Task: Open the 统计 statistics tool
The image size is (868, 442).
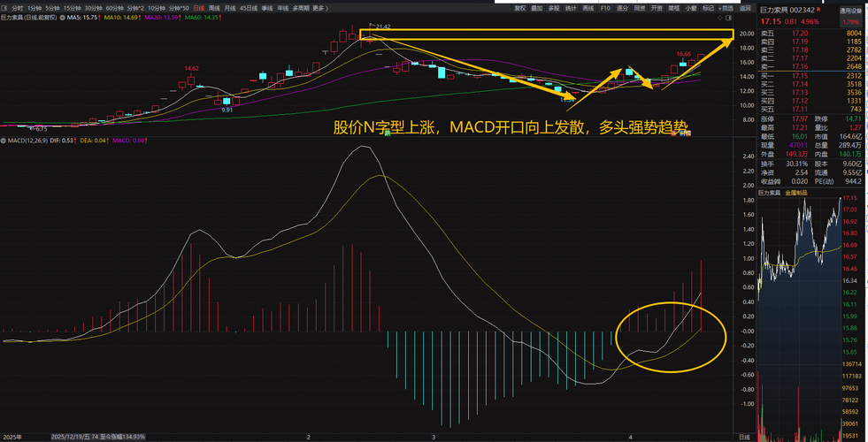Action: pyautogui.click(x=571, y=8)
